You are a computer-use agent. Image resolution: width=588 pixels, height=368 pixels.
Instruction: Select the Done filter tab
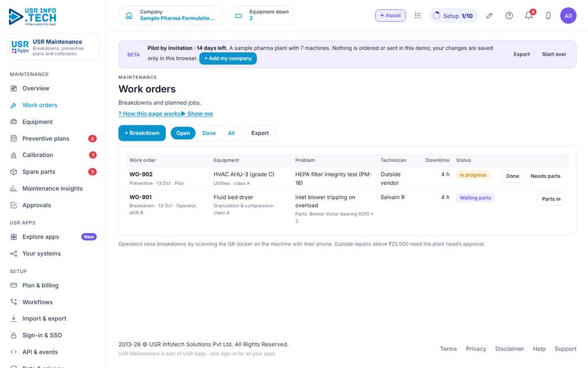point(209,133)
